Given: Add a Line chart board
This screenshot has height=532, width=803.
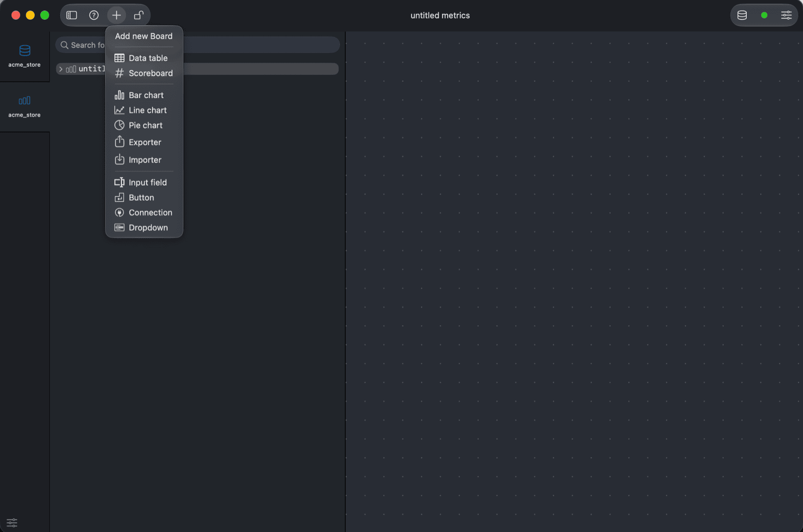Looking at the screenshot, I should tap(144, 110).
